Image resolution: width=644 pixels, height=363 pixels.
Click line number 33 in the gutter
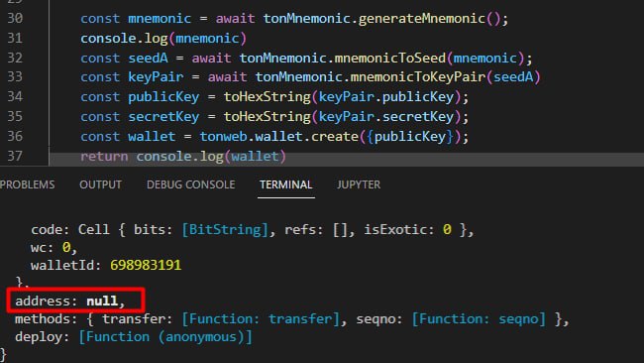pyautogui.click(x=15, y=77)
